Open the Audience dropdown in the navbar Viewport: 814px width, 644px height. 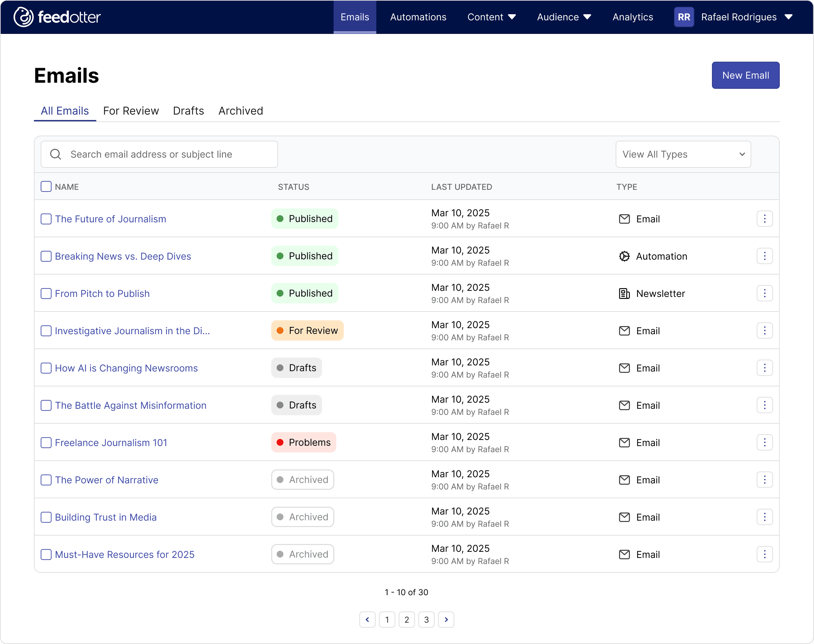pos(564,17)
